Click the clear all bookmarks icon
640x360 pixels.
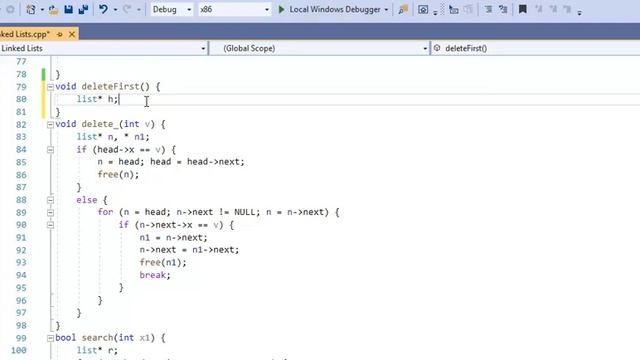(x=567, y=9)
